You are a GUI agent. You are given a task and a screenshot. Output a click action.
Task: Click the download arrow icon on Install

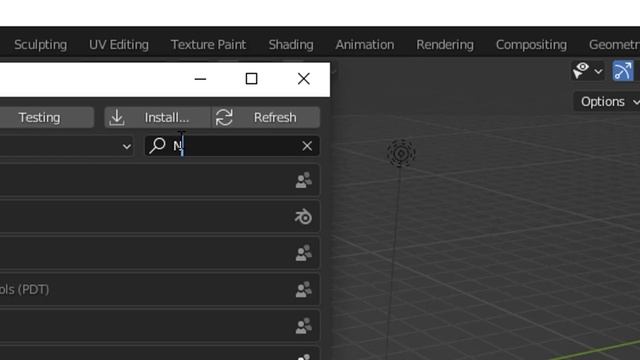(117, 118)
